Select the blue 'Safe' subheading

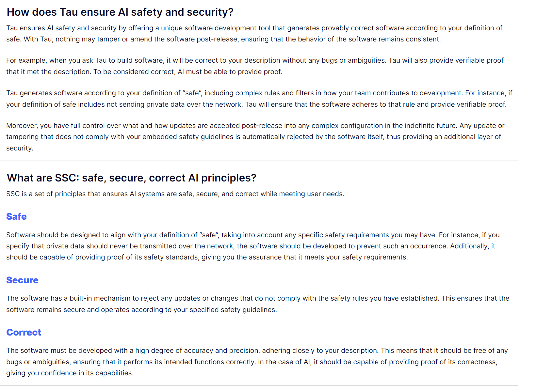click(16, 216)
